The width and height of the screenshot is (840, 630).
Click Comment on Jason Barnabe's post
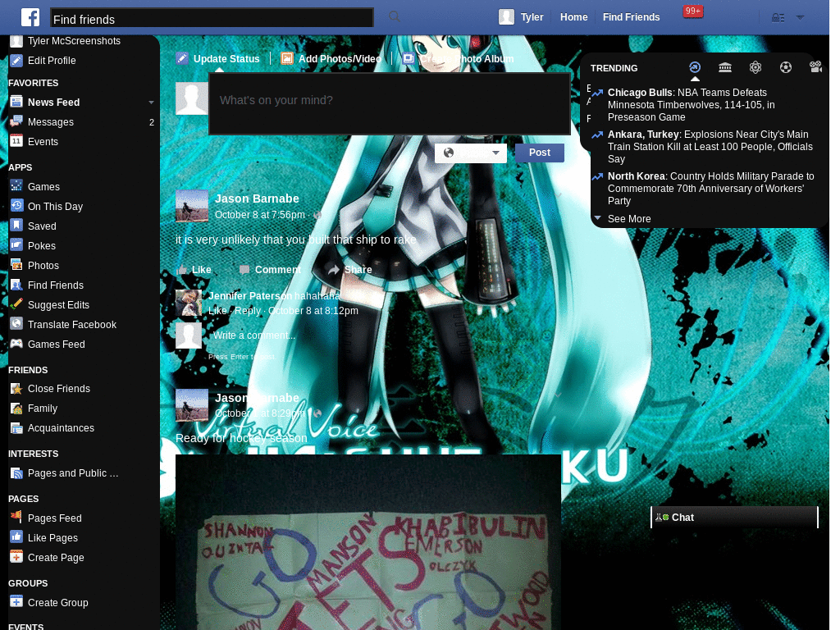(x=271, y=269)
